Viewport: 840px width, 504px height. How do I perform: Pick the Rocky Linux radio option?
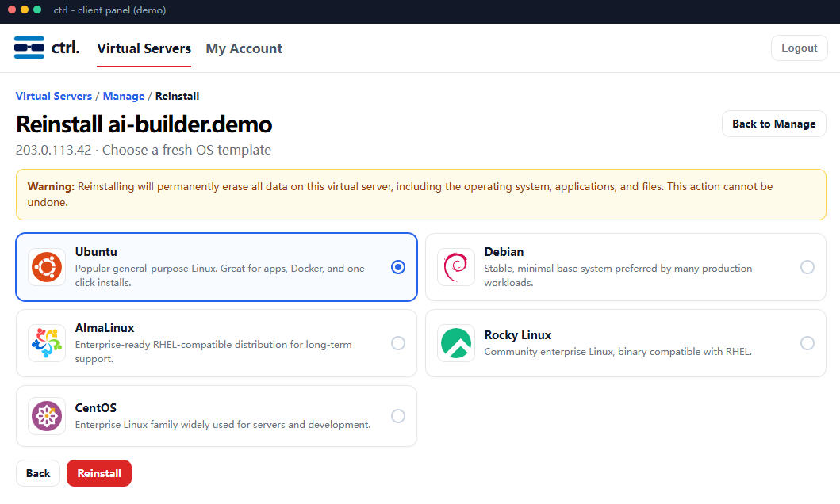click(x=807, y=343)
